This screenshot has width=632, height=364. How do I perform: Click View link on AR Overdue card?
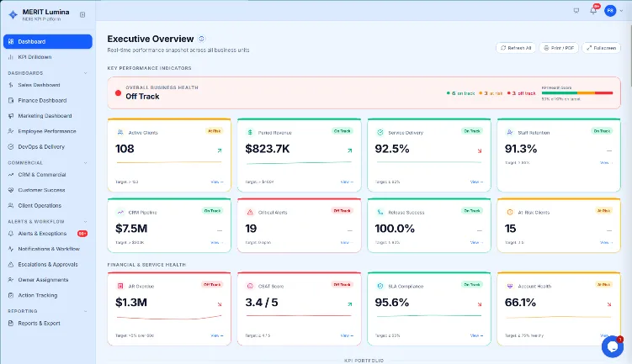click(x=217, y=335)
